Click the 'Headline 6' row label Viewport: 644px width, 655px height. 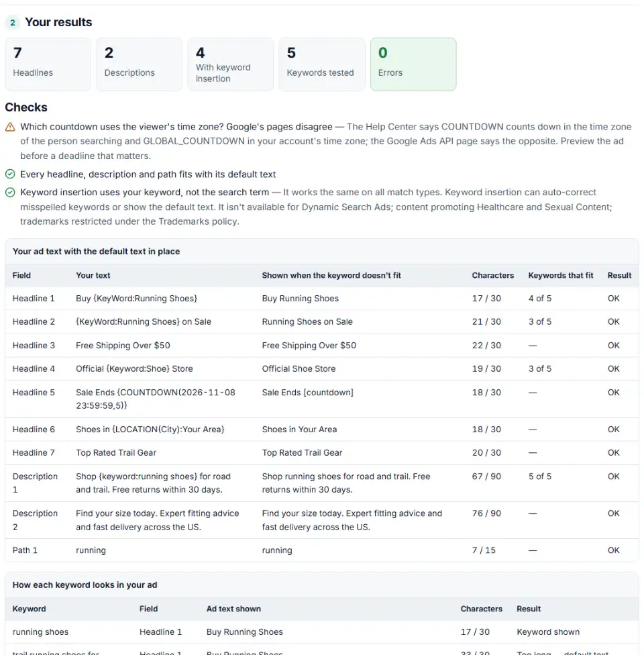click(x=34, y=430)
